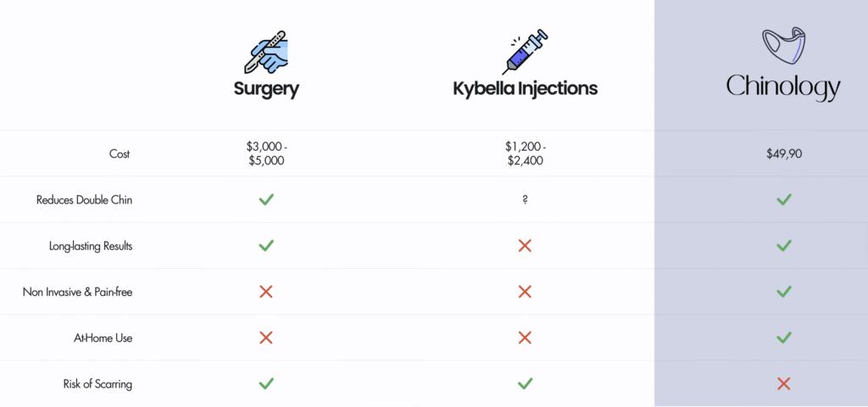
Task: Click the Surgery scalpel hand icon
Action: pos(266,52)
